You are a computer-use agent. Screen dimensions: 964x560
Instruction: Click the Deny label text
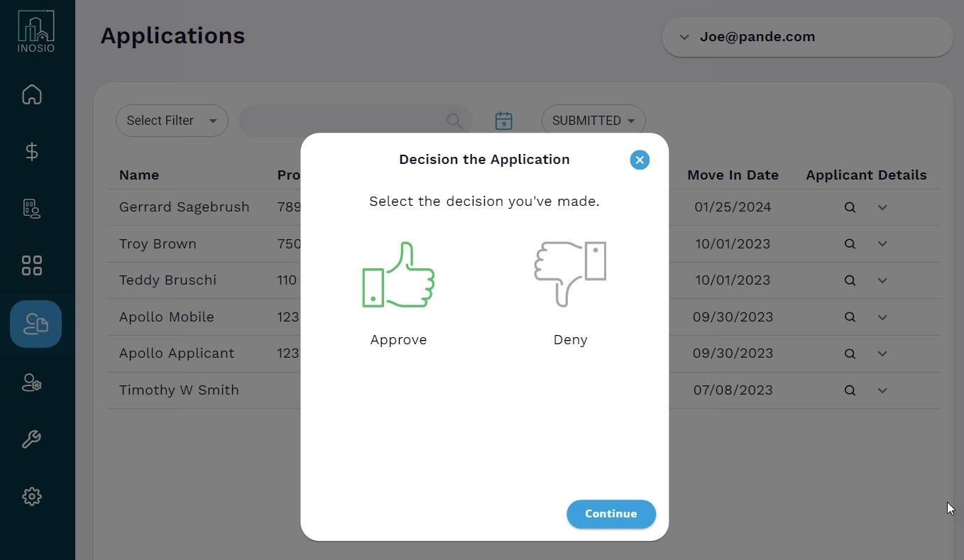click(570, 340)
